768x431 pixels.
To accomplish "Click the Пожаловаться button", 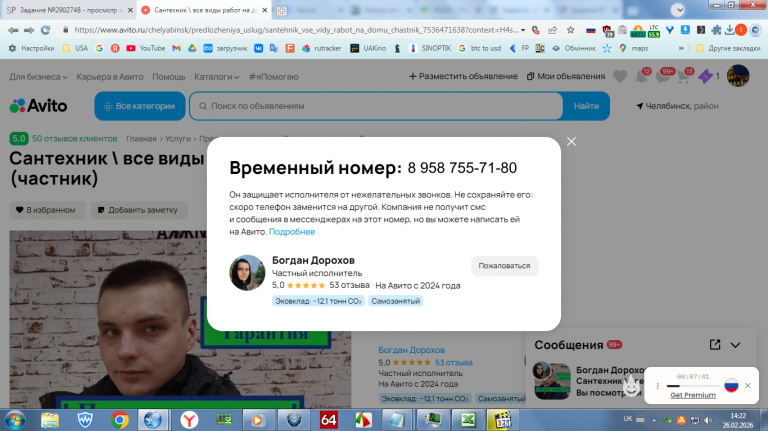I will (x=504, y=266).
